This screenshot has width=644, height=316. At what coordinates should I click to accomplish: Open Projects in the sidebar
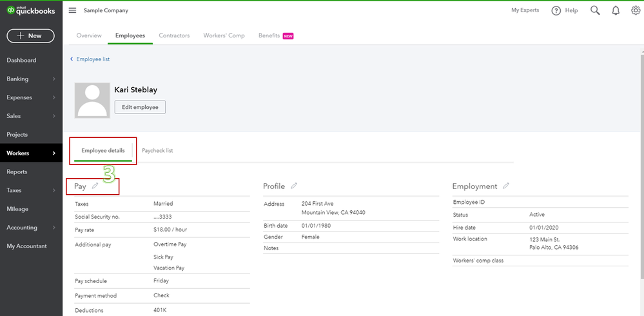(x=17, y=134)
